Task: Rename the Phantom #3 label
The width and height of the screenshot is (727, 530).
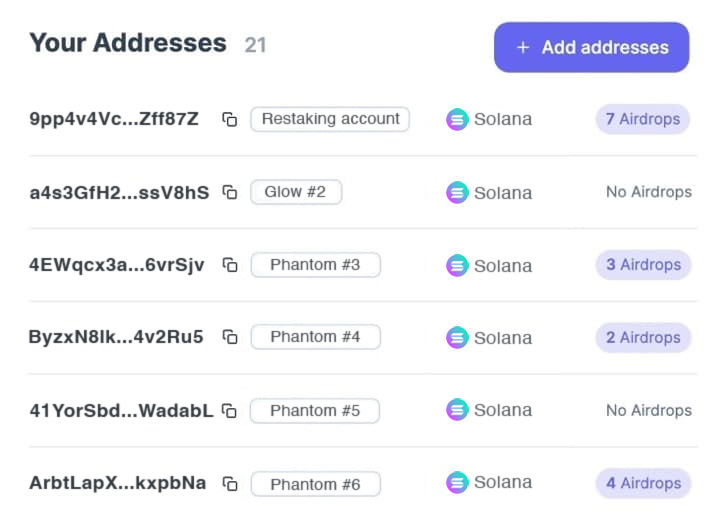Action: [315, 265]
